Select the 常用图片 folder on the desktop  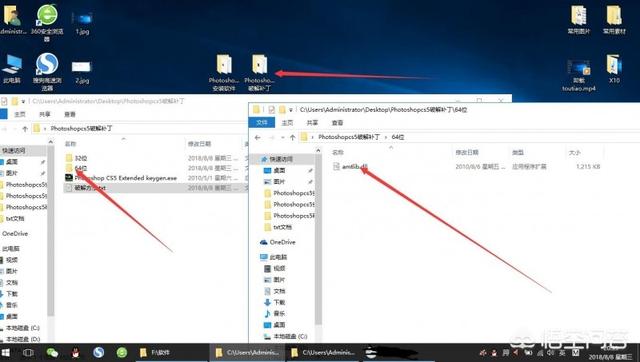pyautogui.click(x=579, y=20)
